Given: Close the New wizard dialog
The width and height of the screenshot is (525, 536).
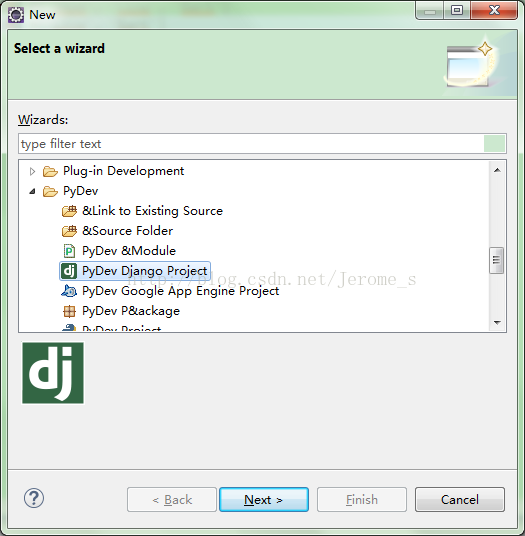Looking at the screenshot, I should (494, 10).
